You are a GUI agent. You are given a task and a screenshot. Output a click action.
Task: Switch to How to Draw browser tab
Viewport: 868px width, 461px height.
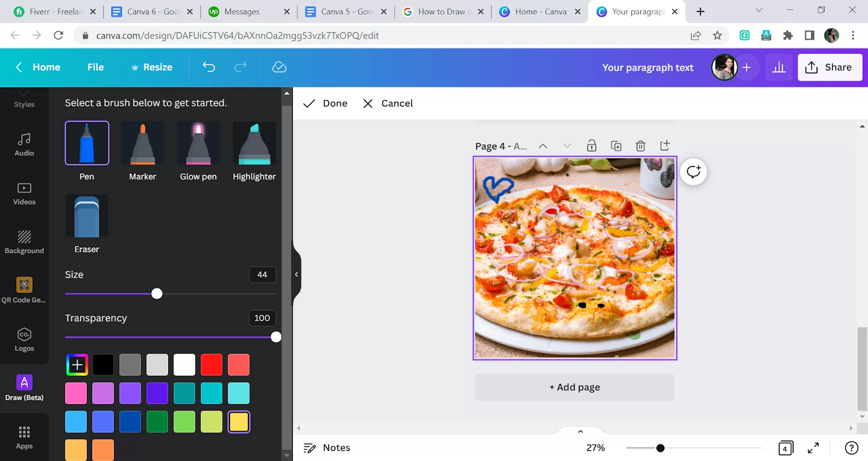tap(444, 11)
